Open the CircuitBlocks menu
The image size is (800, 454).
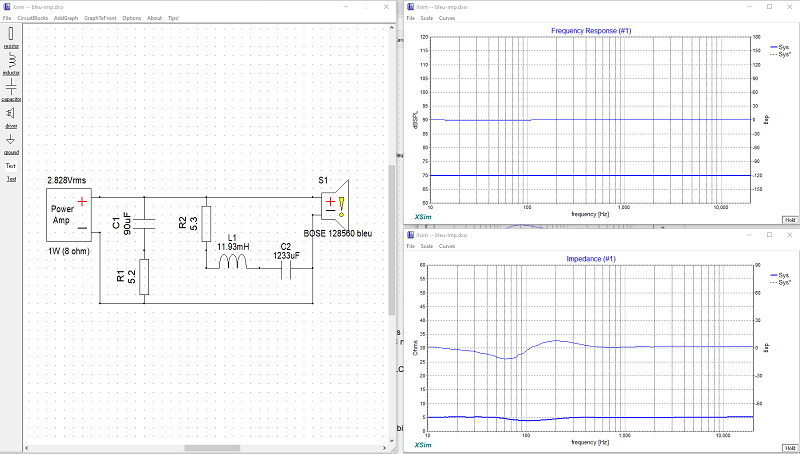(33, 18)
